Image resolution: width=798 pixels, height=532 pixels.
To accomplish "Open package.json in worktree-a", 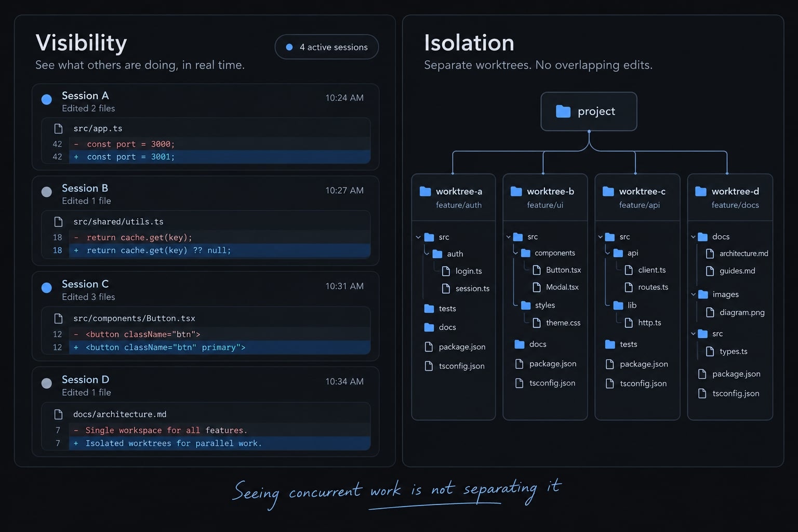I will (455, 347).
